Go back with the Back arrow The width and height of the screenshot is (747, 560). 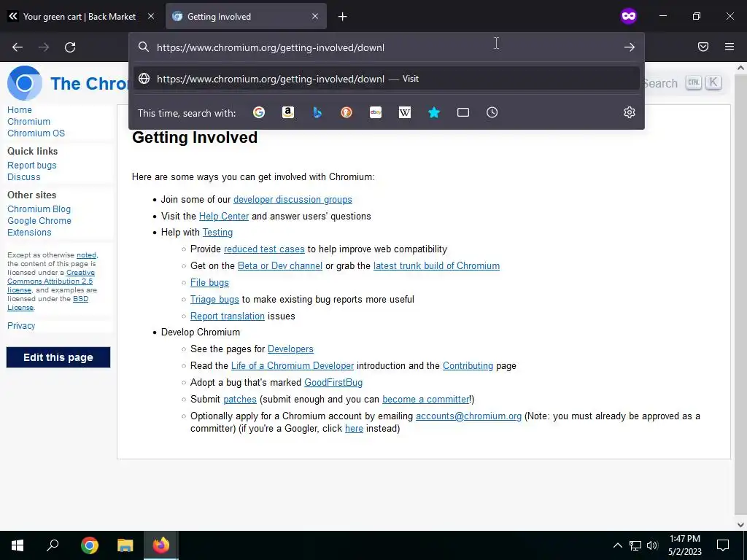point(18,47)
